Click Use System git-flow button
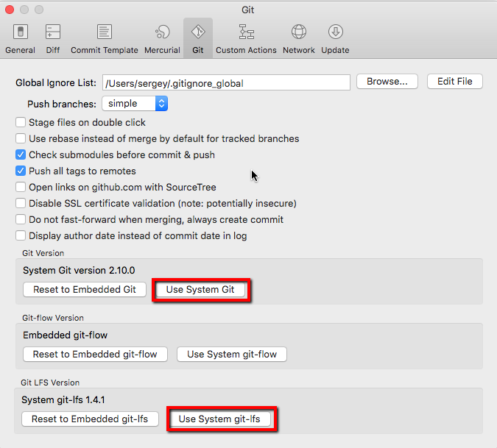 tap(232, 354)
